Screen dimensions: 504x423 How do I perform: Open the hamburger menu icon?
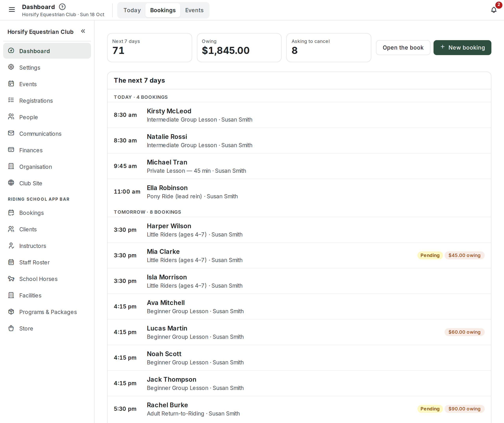[12, 10]
